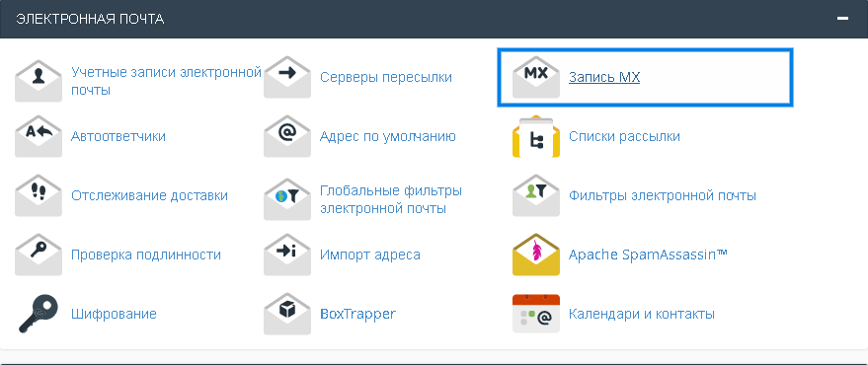The height and width of the screenshot is (365, 868).
Task: Open the Authentication key envelope icon
Action: click(x=39, y=255)
